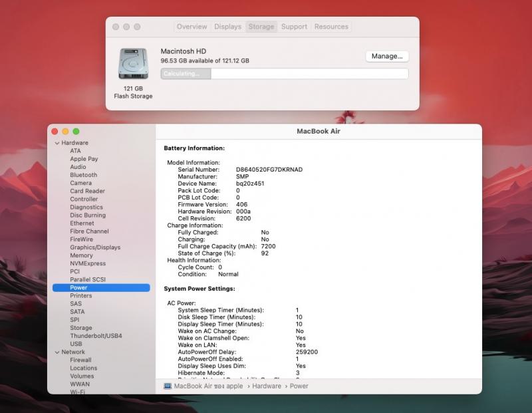Collapse the Network section disclosure triangle
The image size is (532, 413).
click(x=57, y=352)
